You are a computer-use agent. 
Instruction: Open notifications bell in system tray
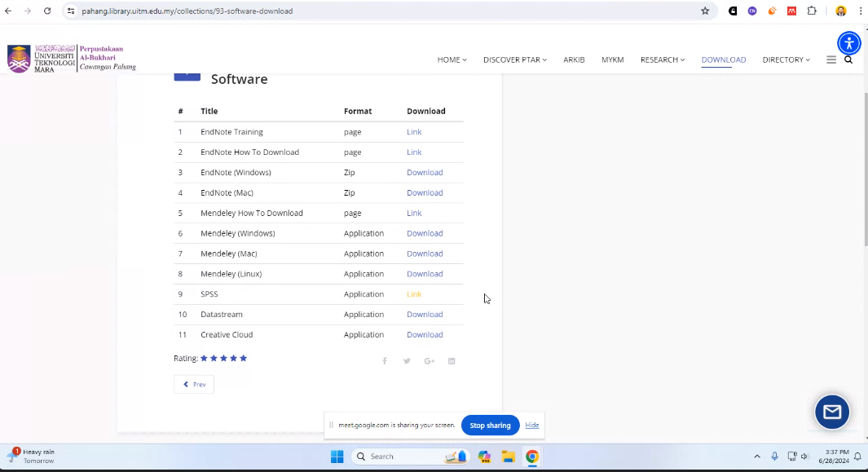point(857,457)
